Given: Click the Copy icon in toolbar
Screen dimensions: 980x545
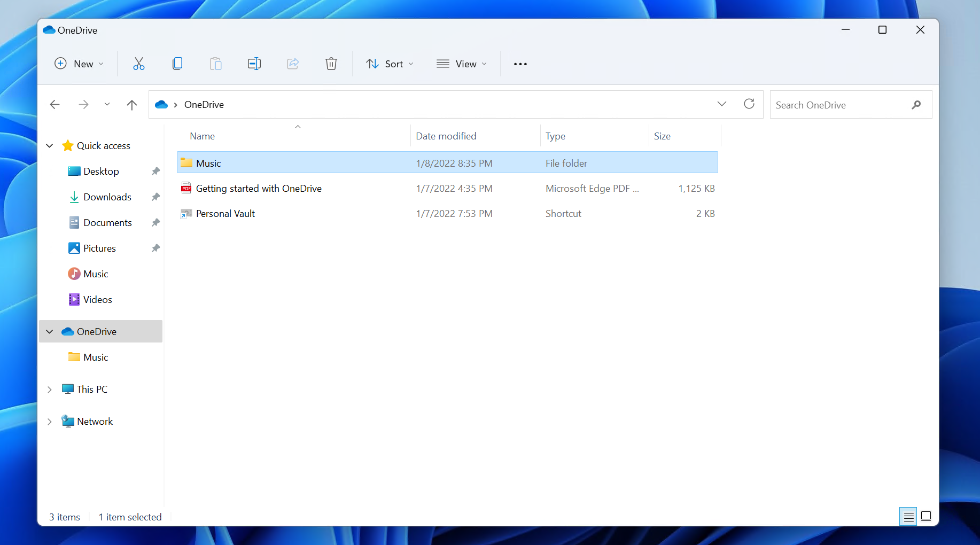Looking at the screenshot, I should click(x=177, y=64).
